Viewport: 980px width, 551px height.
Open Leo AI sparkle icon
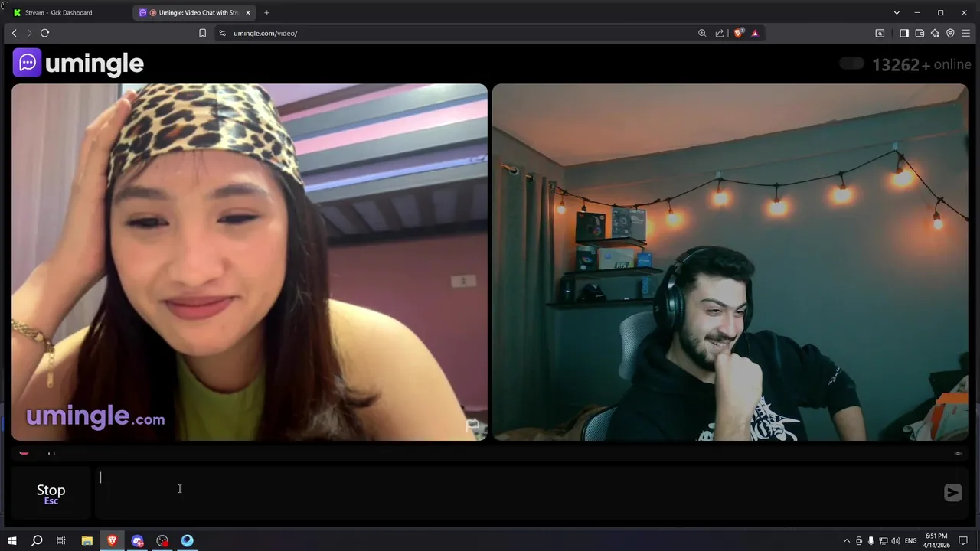[x=935, y=33]
